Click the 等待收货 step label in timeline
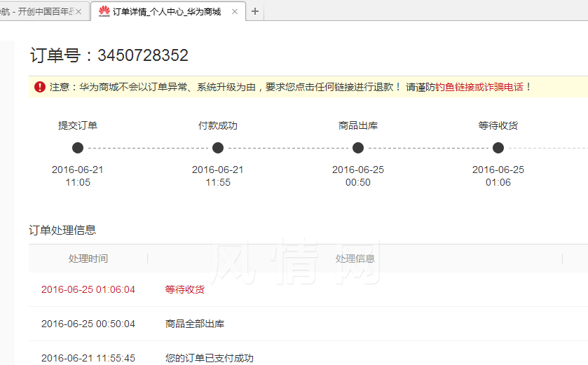The height and width of the screenshot is (365, 588). coord(498,125)
